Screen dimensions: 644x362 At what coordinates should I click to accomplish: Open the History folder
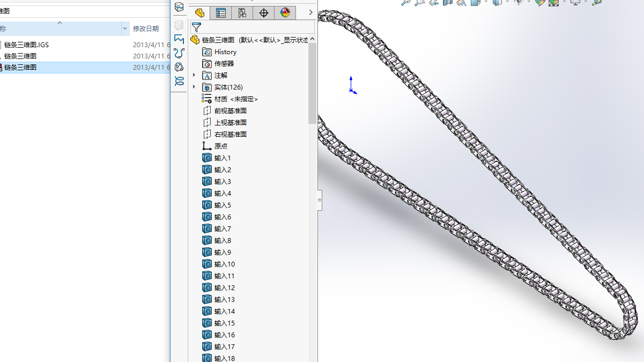219,52
